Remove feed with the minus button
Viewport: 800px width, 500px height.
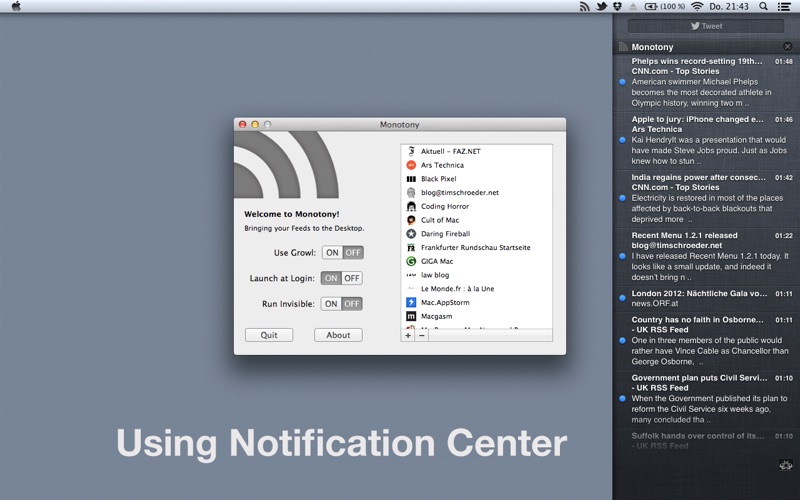point(421,335)
